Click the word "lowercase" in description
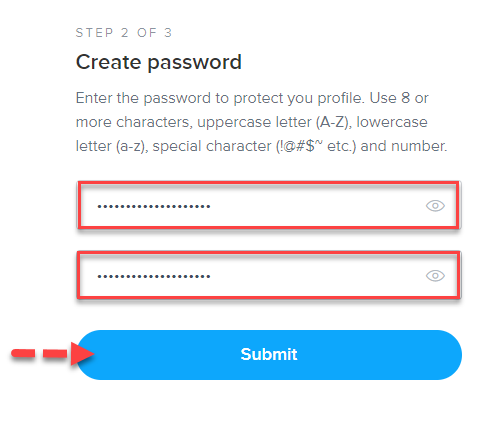Viewport: 493px width, 433px height. coord(392,122)
